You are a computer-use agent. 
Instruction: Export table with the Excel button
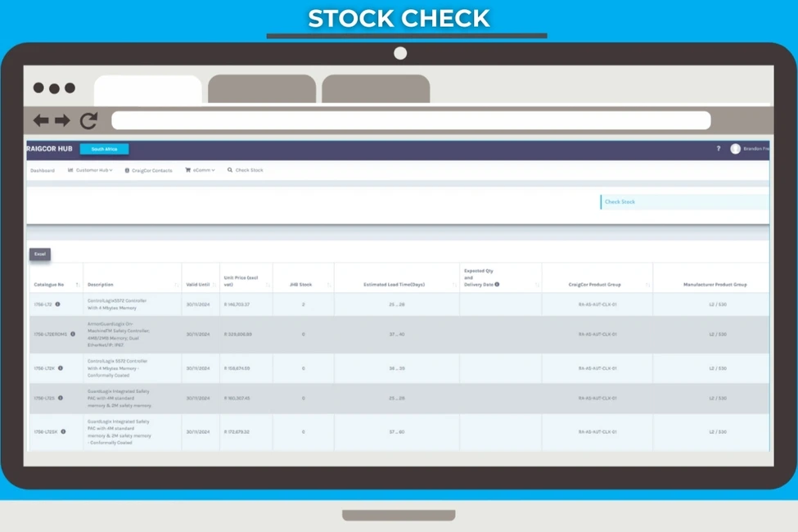[40, 254]
